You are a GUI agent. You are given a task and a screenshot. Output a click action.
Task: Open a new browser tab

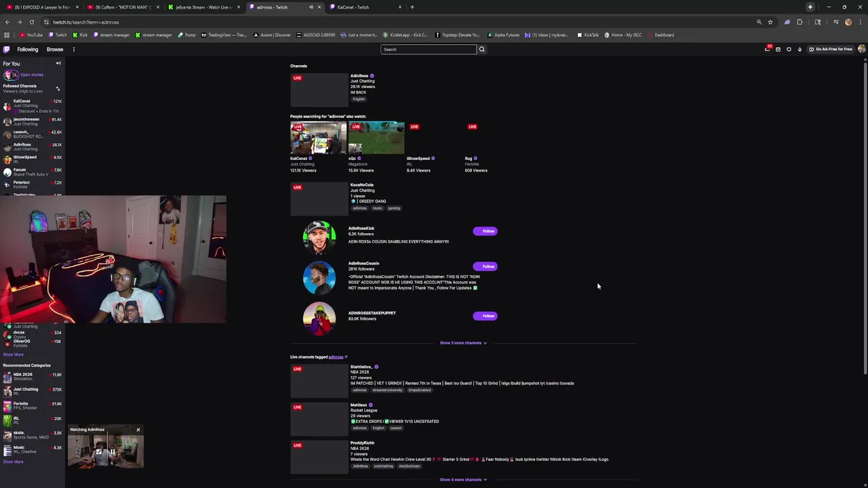coord(412,7)
